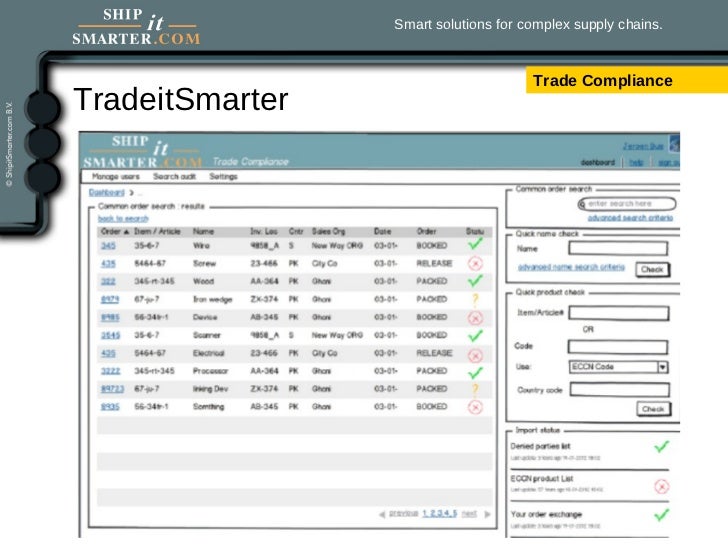Open order 8985 link
The image size is (728, 546).
point(110,317)
